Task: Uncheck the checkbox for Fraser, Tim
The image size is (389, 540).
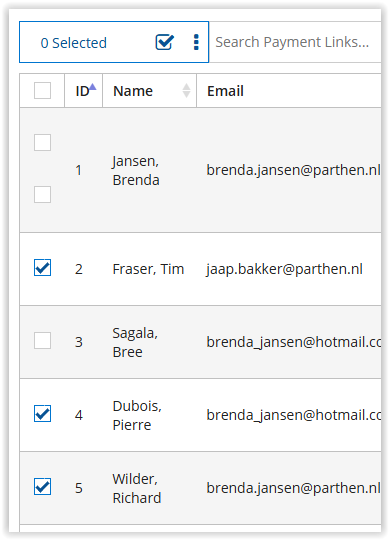Action: click(42, 268)
